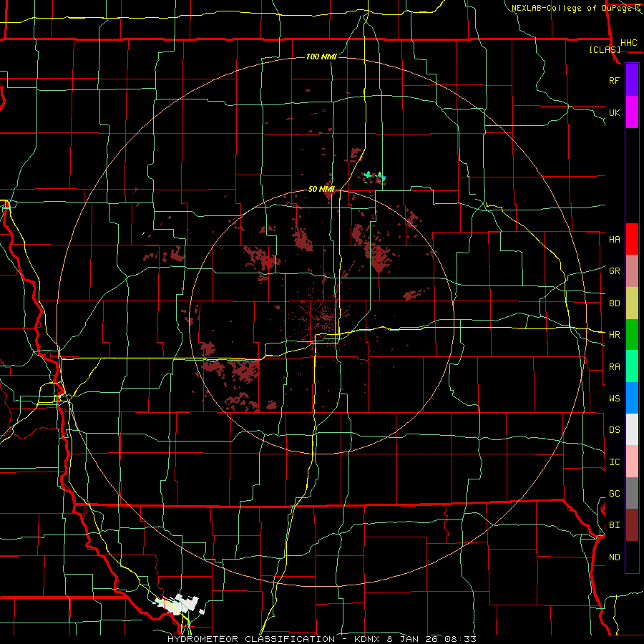
Task: Click the HR green legend swatch
Action: pos(632,335)
